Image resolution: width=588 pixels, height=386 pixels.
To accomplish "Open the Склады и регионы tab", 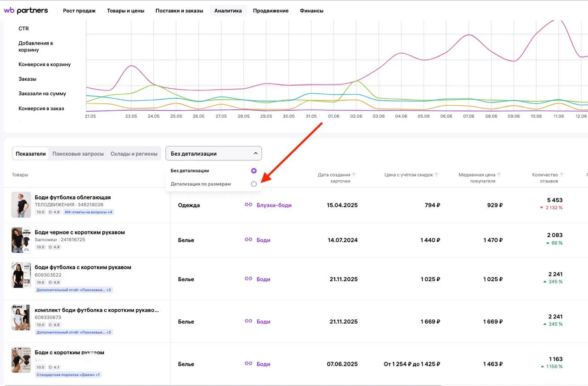I will pyautogui.click(x=134, y=154).
